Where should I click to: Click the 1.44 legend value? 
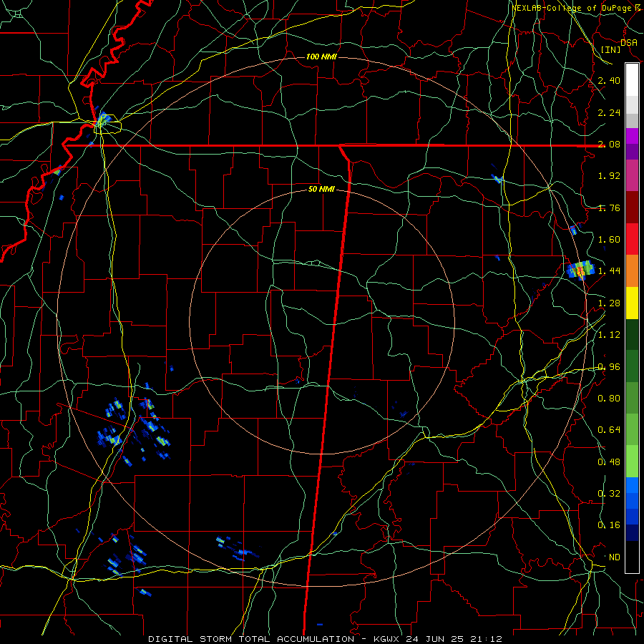pos(609,271)
